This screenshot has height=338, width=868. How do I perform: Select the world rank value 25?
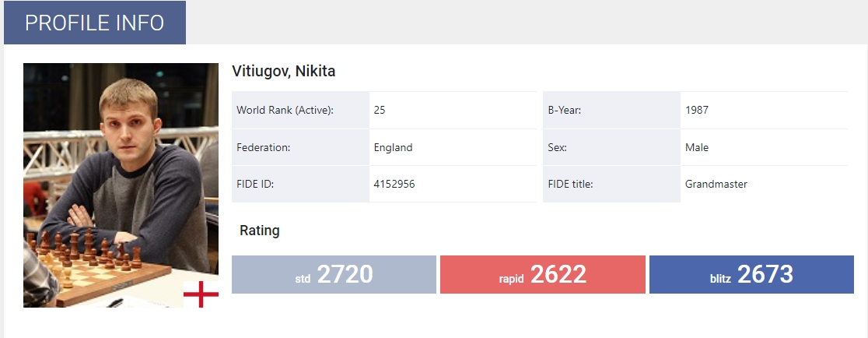[380, 111]
